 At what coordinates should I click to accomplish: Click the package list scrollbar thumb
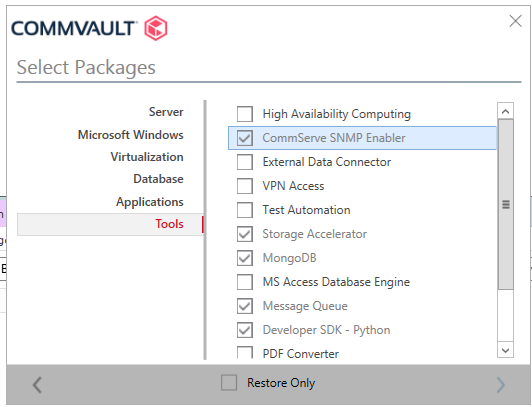506,205
